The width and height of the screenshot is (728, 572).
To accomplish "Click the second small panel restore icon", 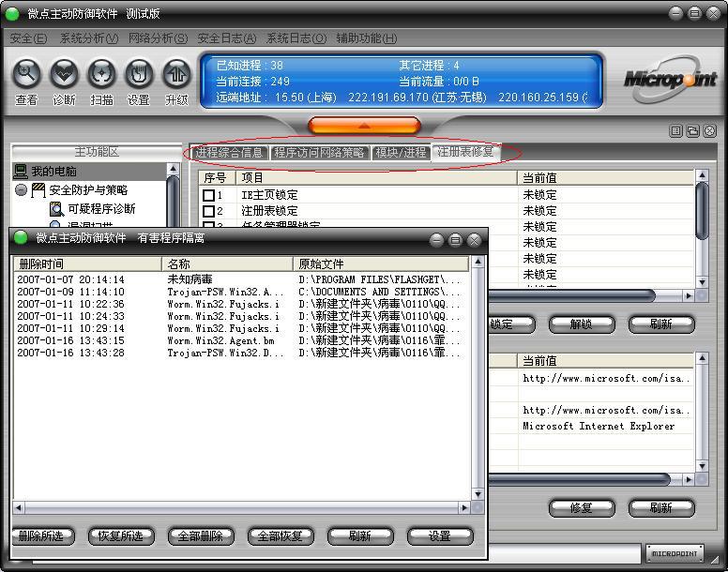I will pos(692,131).
